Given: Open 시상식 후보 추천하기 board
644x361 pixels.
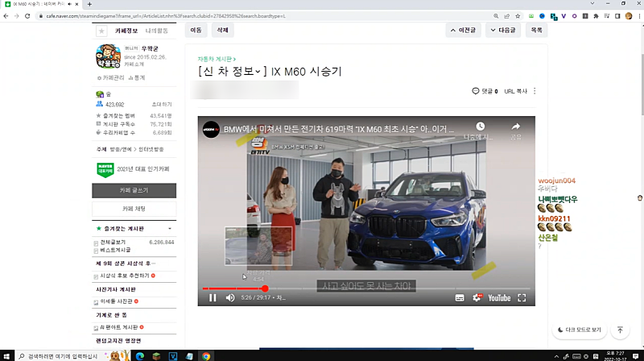Looking at the screenshot, I should pyautogui.click(x=125, y=276).
